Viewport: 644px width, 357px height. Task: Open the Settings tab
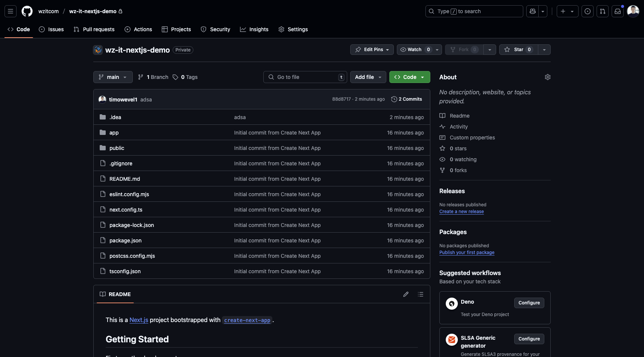[x=293, y=29]
